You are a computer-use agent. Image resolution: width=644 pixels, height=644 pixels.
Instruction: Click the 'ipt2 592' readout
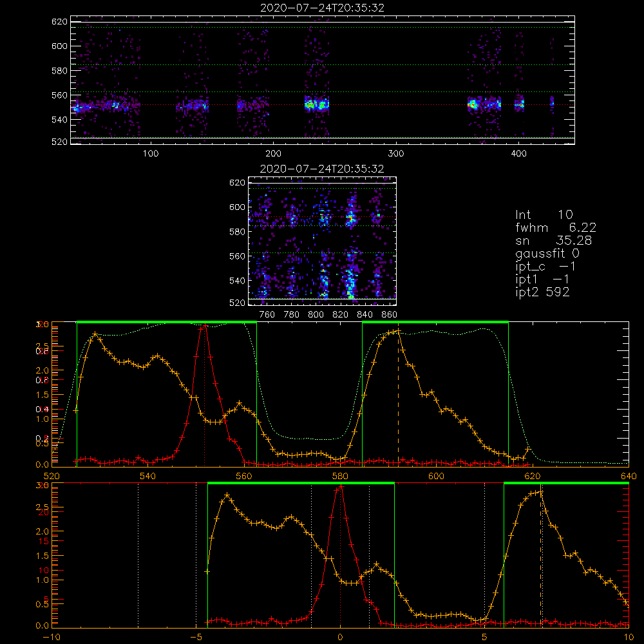coord(542,292)
